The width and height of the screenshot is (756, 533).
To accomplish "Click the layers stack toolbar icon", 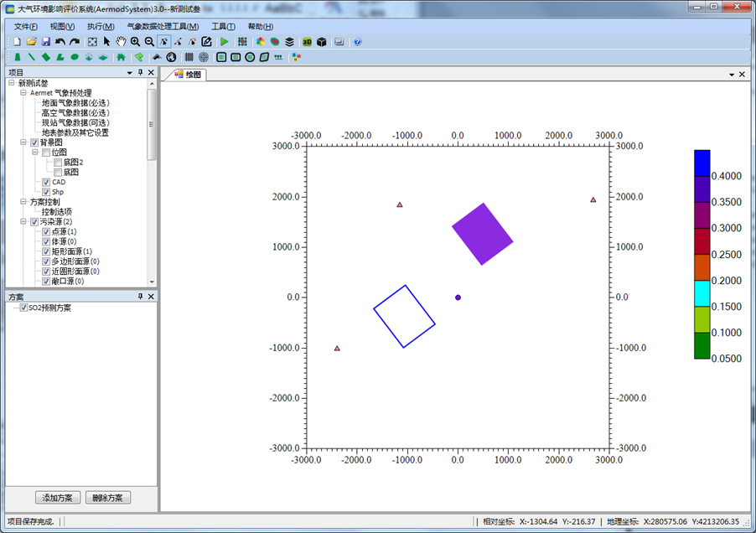I will 289,41.
